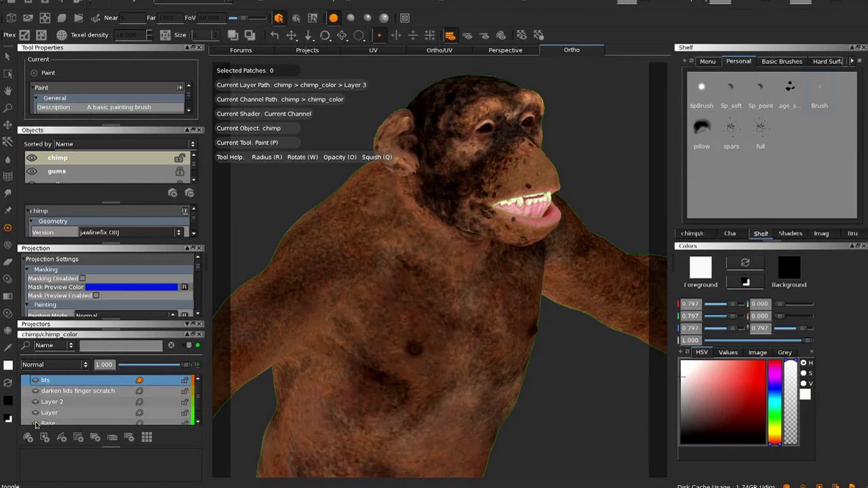Select the pillow brush in the shelf
868x488 pixels.
point(701,128)
